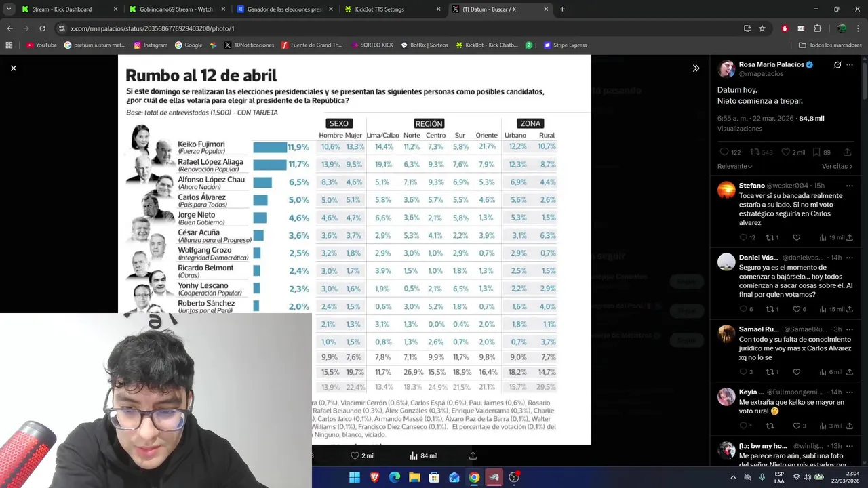Close the photo viewer with the X
Screen dimensions: 868x488
tap(13, 68)
